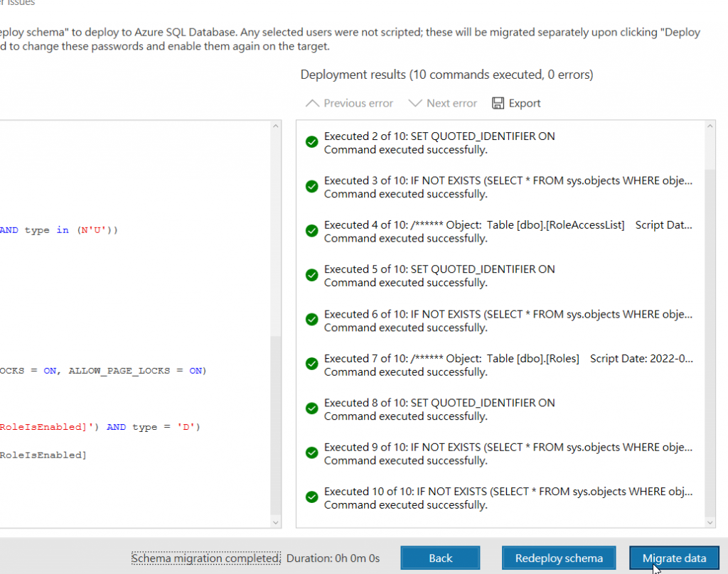Viewport: 728px width, 574px height.
Task: Click the Deployment results heading
Action: pos(446,75)
